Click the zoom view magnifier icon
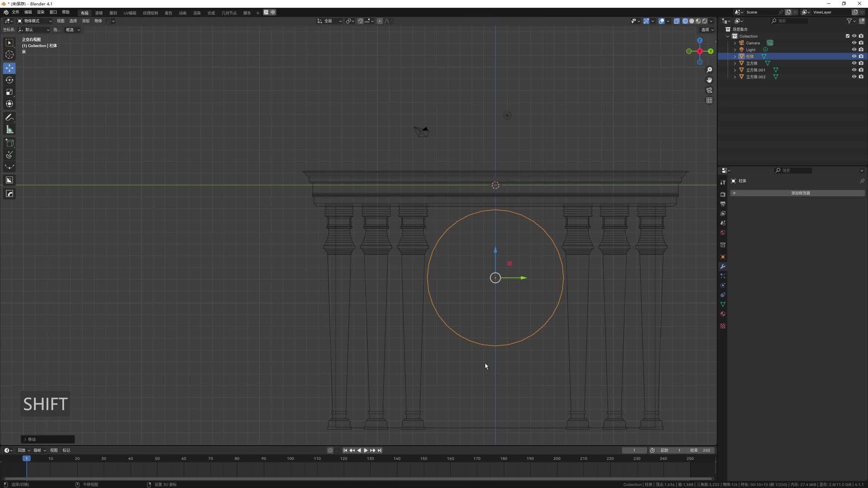Screen dimensions: 868x488 pyautogui.click(x=709, y=70)
